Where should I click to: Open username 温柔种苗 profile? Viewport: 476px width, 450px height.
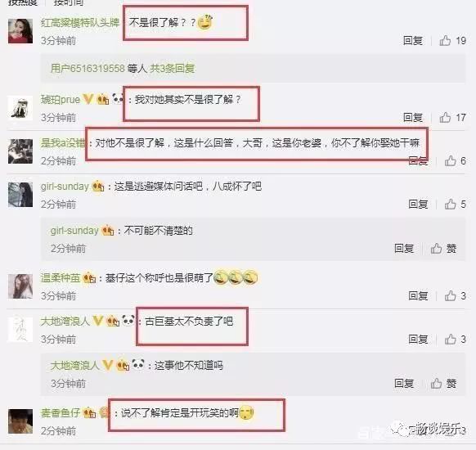(61, 277)
